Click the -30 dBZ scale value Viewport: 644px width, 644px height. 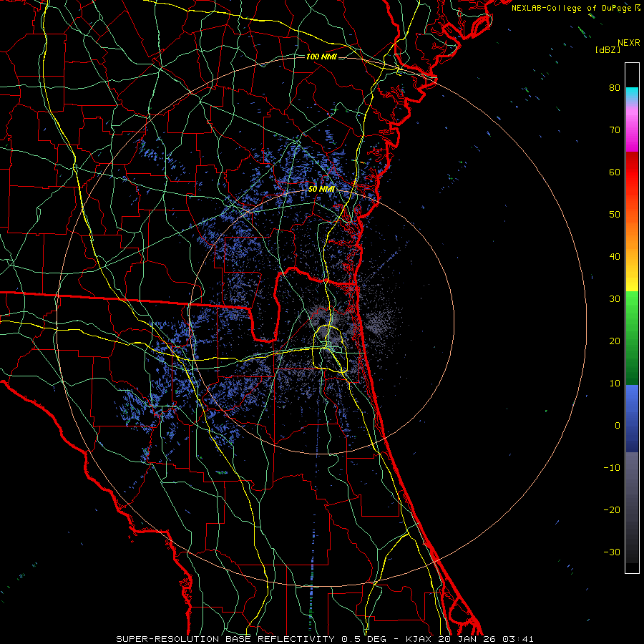612,552
